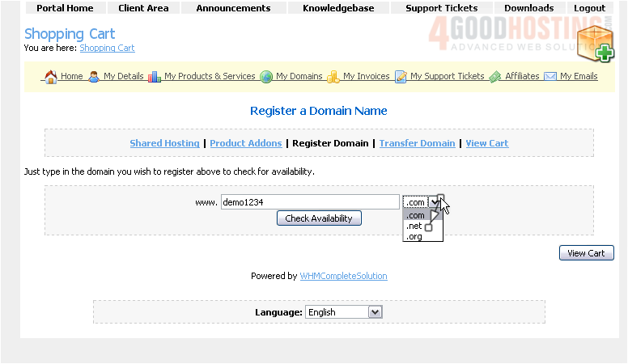This screenshot has width=628, height=364.
Task: Click the Home house icon
Action: tap(50, 77)
